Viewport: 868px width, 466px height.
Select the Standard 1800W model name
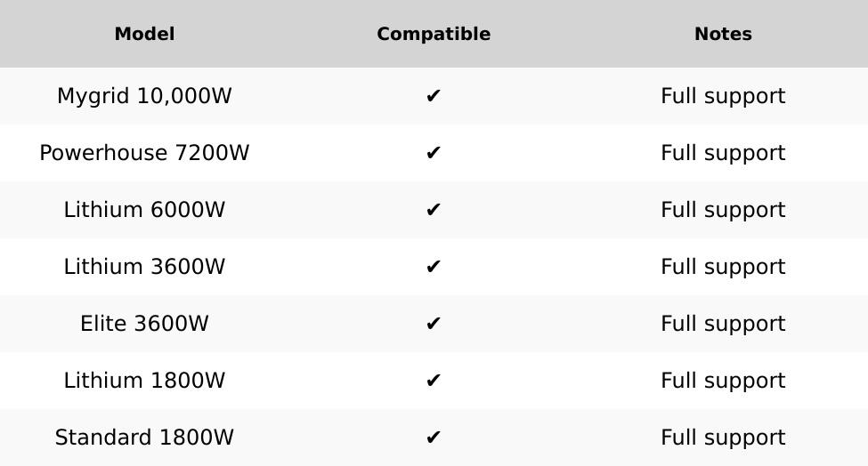click(x=144, y=438)
